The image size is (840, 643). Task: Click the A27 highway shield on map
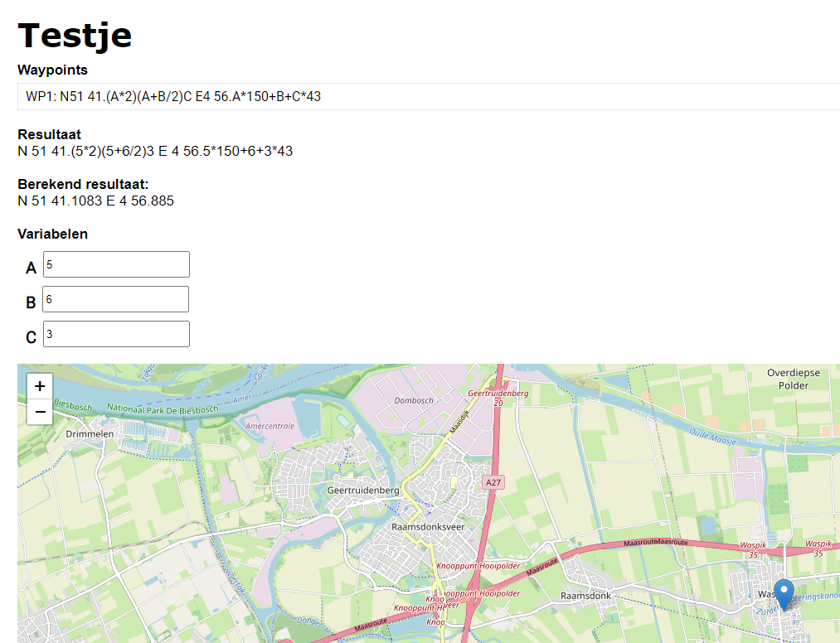click(x=494, y=482)
